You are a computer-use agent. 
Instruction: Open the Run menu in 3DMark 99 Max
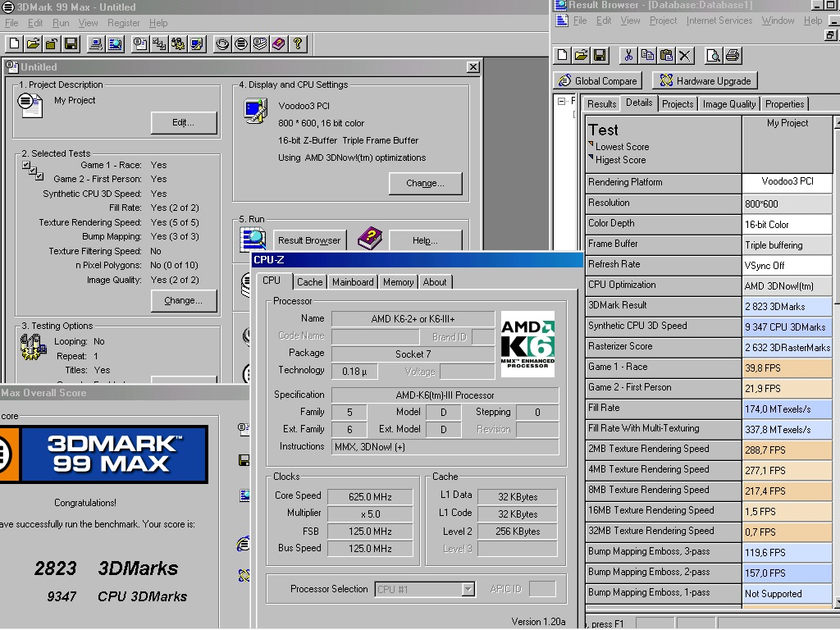(61, 23)
